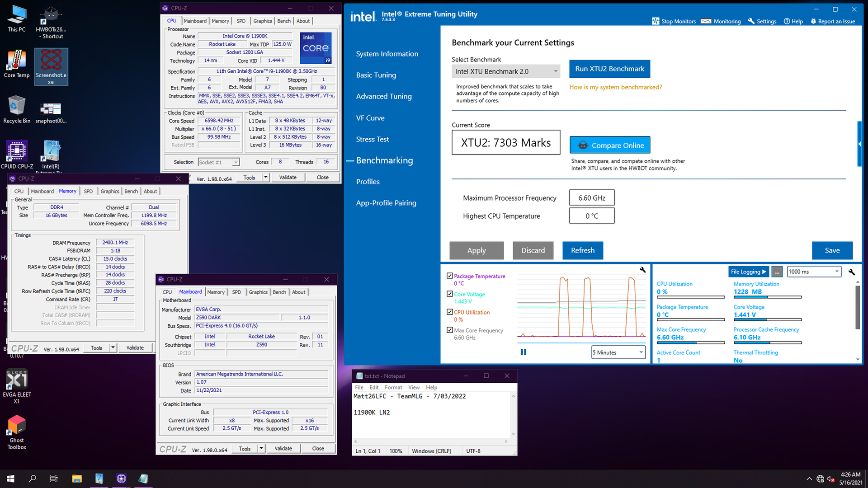Open graph duration 5 Minutes dropdown

pos(618,352)
